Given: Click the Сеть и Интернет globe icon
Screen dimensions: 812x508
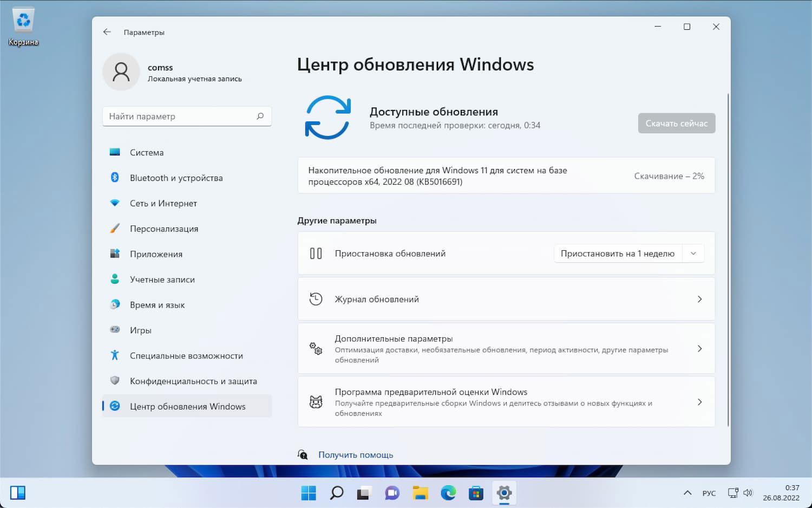Looking at the screenshot, I should tap(115, 203).
